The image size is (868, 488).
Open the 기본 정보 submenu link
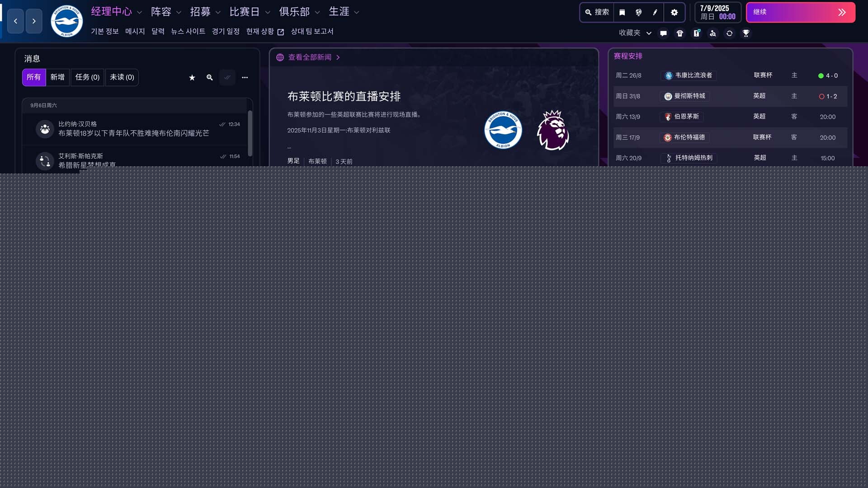105,31
